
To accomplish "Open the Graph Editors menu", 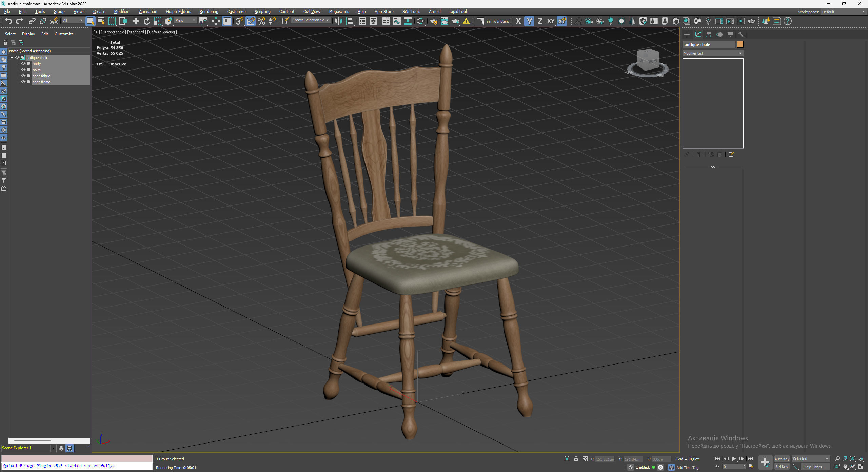I will point(178,12).
